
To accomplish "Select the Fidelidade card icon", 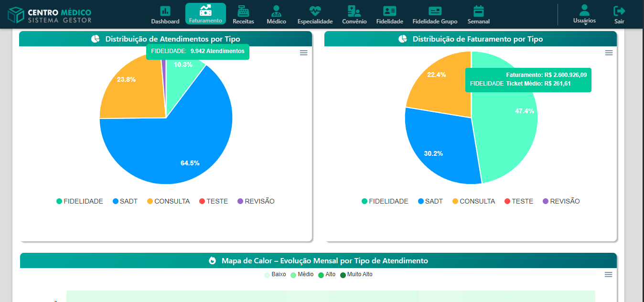I will (389, 11).
